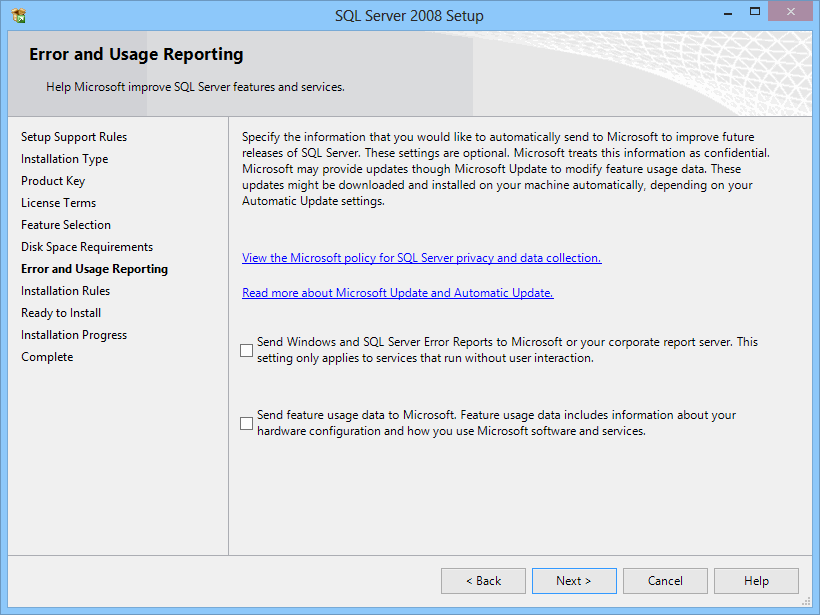Click the SQL Server setup title bar icon
The height and width of the screenshot is (615, 820).
click(18, 16)
